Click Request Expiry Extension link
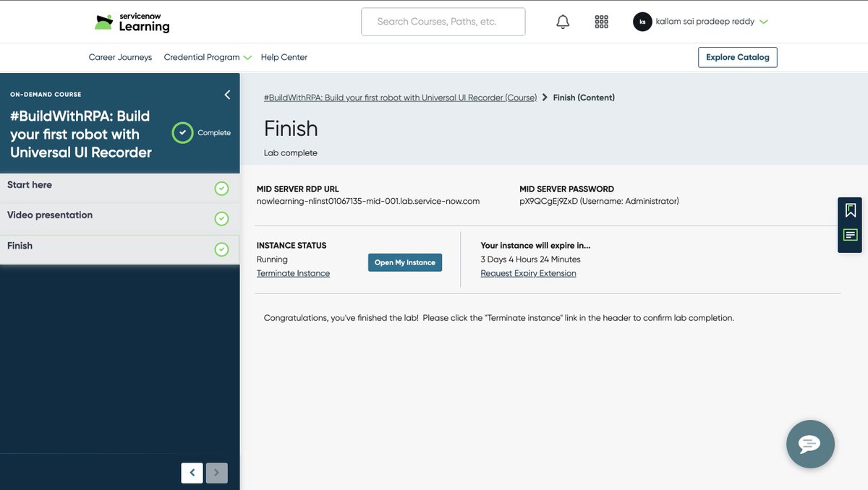868x490 pixels. tap(529, 273)
